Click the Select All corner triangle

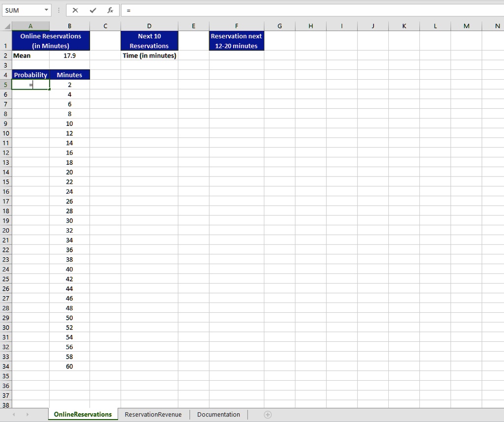6,26
